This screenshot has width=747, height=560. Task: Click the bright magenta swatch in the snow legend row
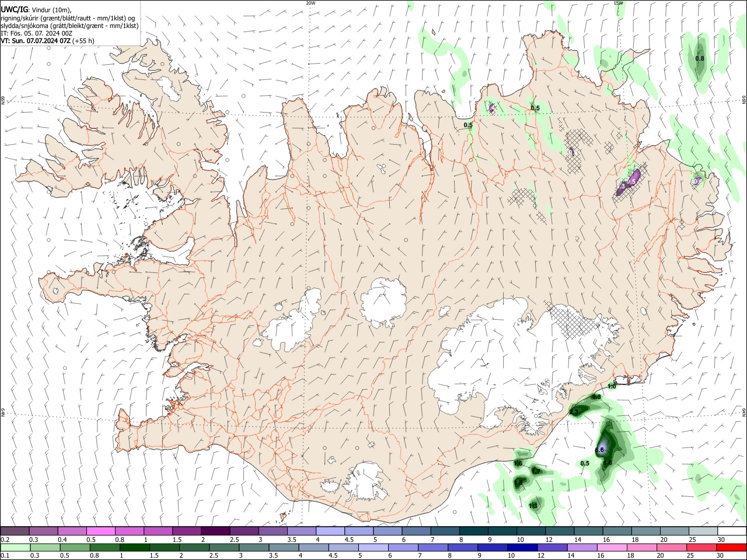(100, 531)
